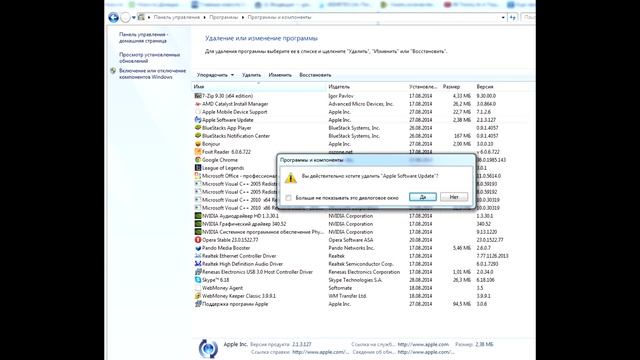The height and width of the screenshot is (360, 640).
Task: Click the Bonjour program icon
Action: (x=198, y=144)
